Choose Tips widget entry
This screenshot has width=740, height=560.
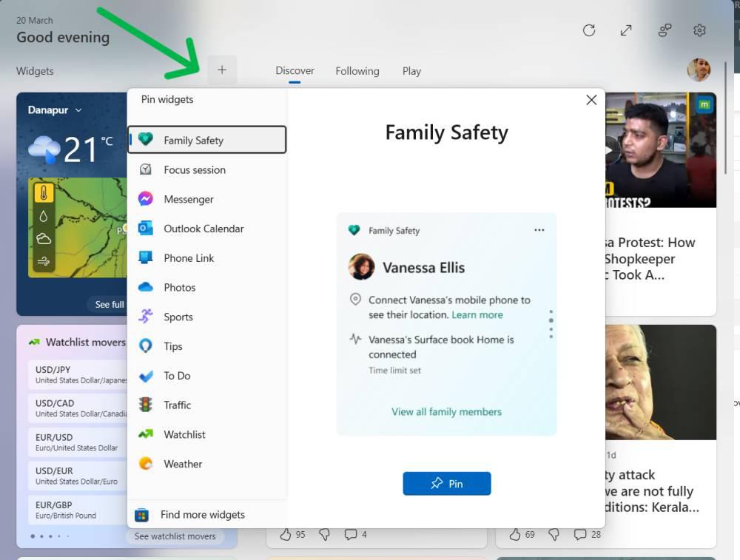(206, 345)
